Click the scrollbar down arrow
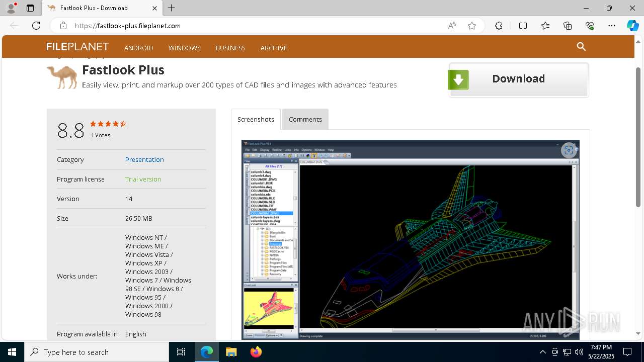 pyautogui.click(x=638, y=333)
